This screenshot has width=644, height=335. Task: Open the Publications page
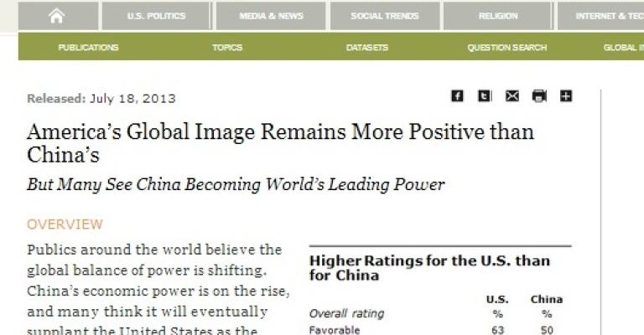(x=88, y=48)
